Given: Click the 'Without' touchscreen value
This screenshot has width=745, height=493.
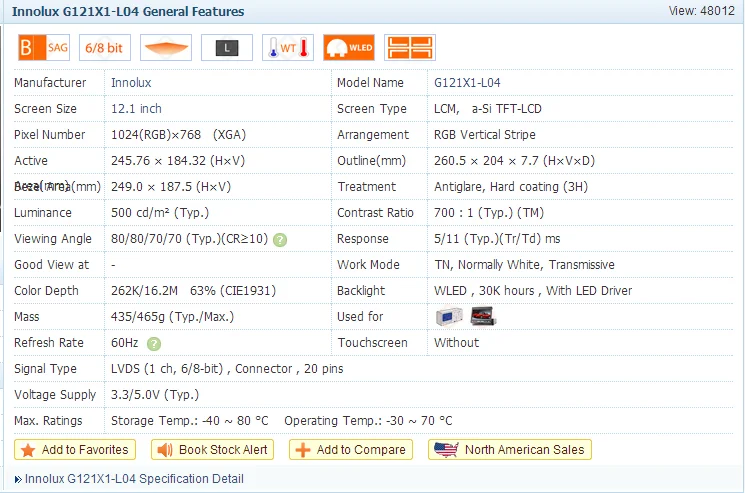Looking at the screenshot, I should click(457, 342).
